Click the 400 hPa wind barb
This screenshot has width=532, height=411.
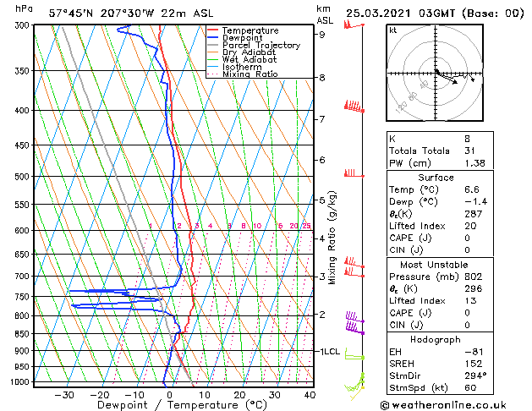point(354,107)
